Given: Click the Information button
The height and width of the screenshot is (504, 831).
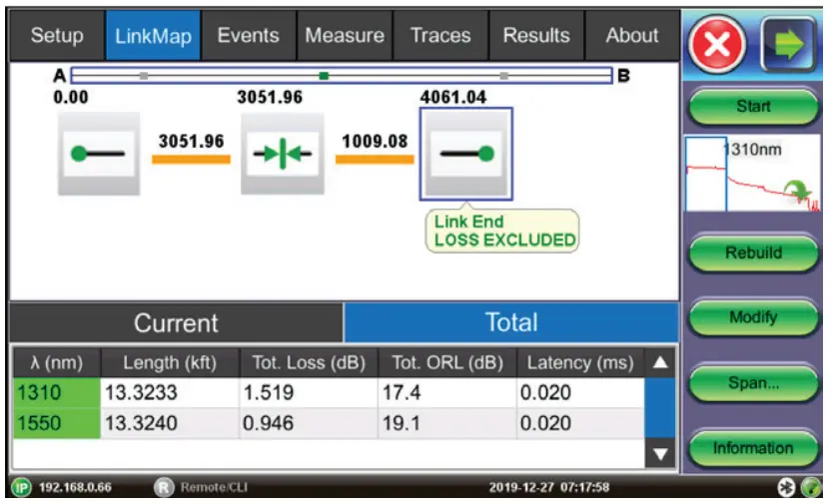Looking at the screenshot, I should pos(753,448).
